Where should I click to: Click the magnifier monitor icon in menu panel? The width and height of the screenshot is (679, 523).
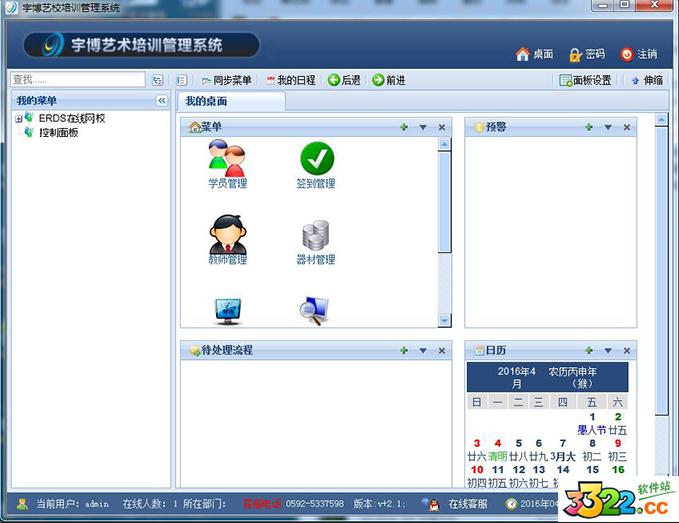tap(314, 311)
